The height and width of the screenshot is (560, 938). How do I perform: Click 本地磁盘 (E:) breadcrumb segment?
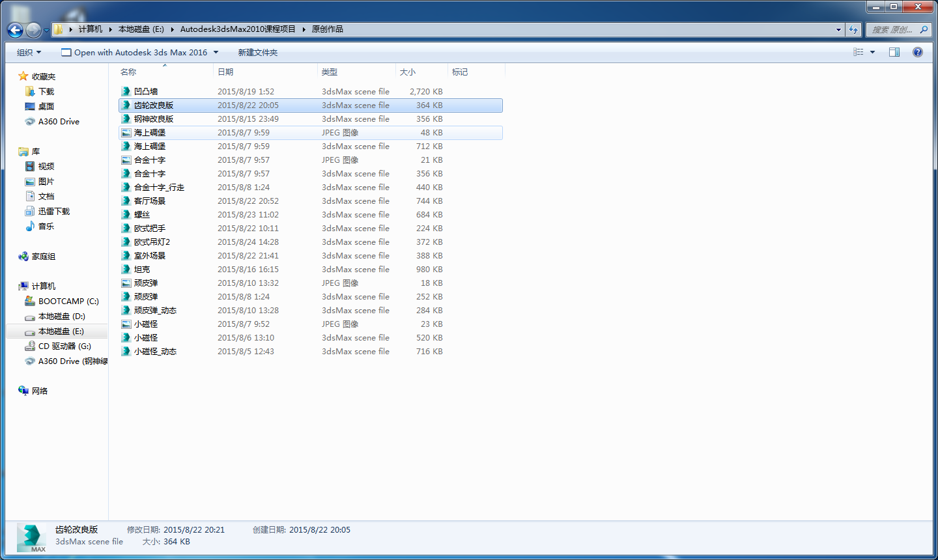click(141, 29)
